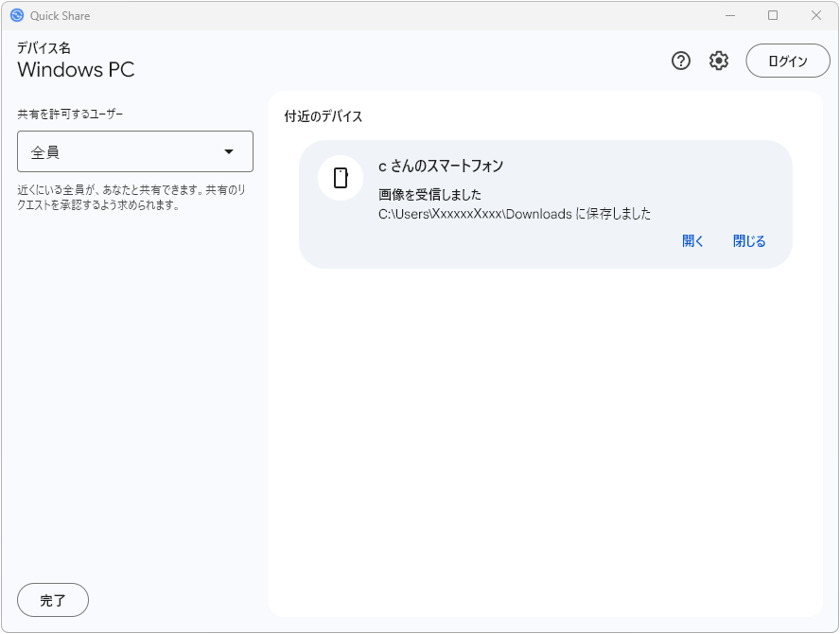
Task: Select the device name Windows PC
Action: coord(76,70)
